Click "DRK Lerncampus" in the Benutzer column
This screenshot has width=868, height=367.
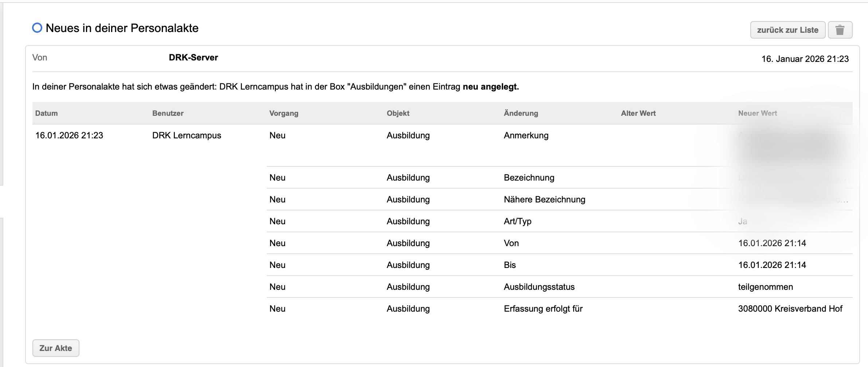coord(187,135)
